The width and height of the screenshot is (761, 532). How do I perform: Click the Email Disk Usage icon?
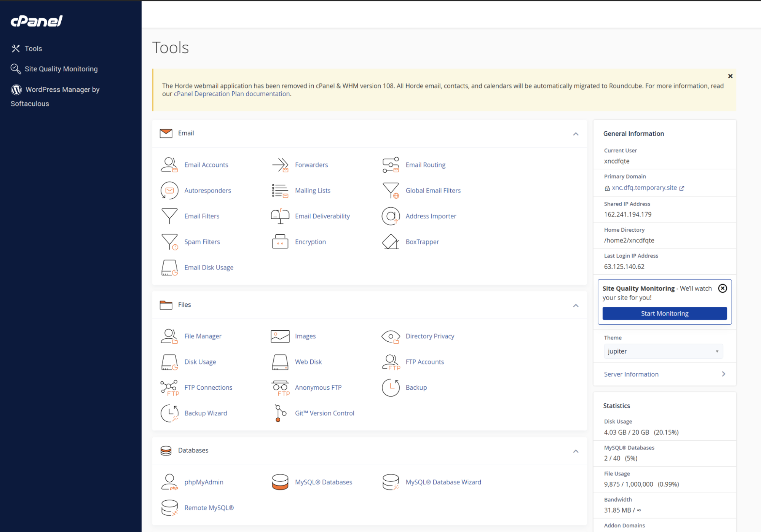click(x=169, y=268)
